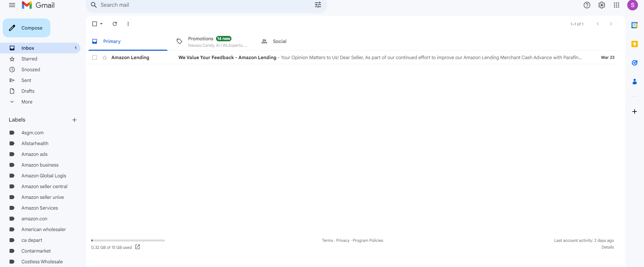Open the Amazon business label
The width and height of the screenshot is (644, 267).
click(40, 165)
